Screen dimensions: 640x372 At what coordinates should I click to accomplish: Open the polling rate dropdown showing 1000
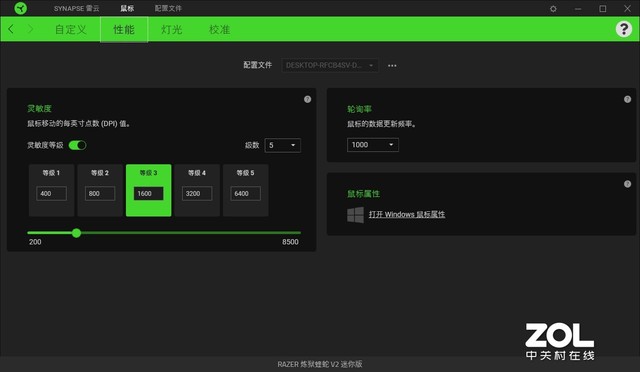(373, 145)
